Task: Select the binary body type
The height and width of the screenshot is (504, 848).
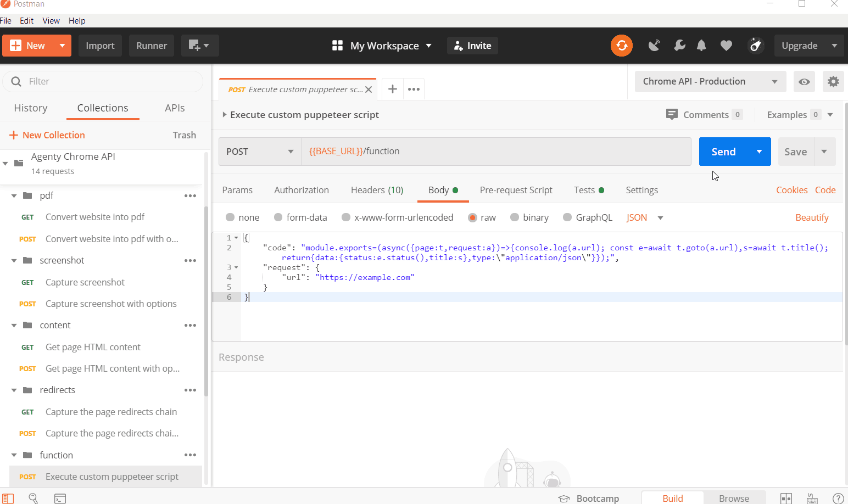Action: pos(515,217)
